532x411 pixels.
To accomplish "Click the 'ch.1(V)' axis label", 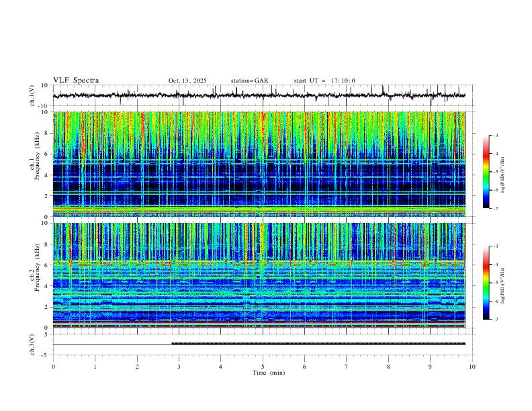I will coord(32,95).
